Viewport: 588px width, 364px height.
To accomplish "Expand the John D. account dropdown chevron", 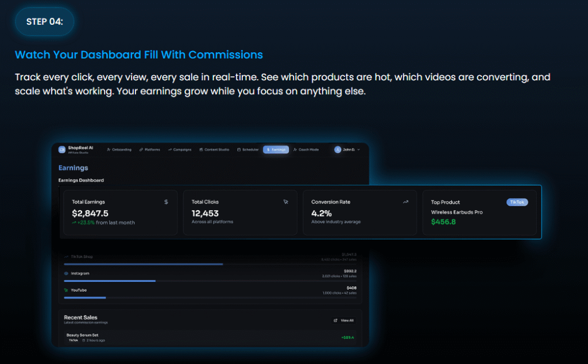I will [359, 150].
